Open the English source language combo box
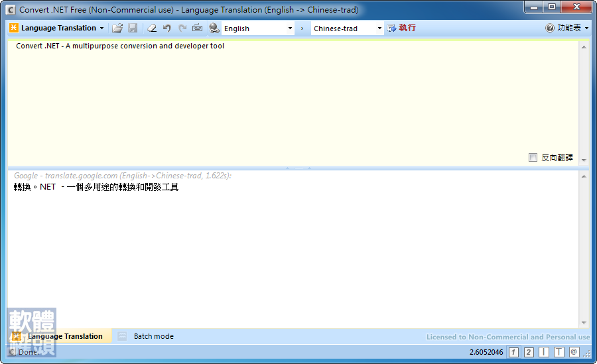 pos(258,29)
